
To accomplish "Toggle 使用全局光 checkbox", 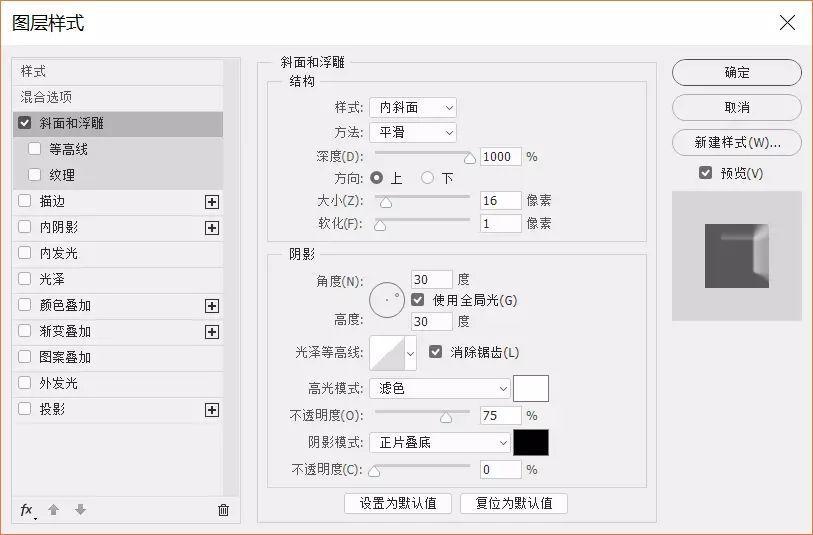I will [x=417, y=300].
